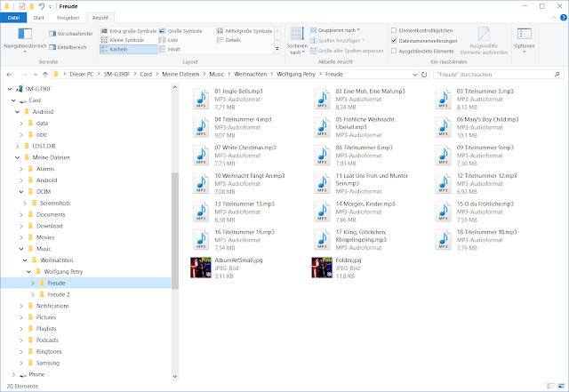The height and width of the screenshot is (392, 569).
Task: Select the 06 Mary's Boy Child.mp3 file icon
Action: click(443, 127)
